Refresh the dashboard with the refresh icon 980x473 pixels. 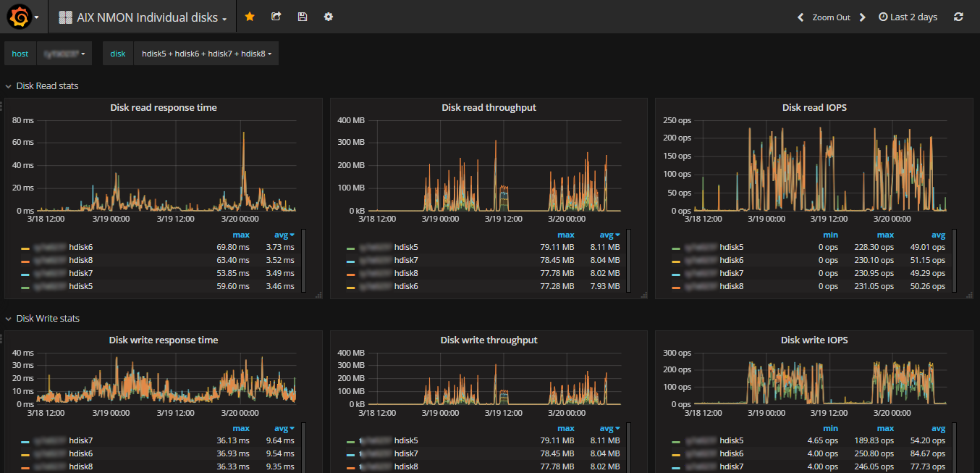(x=958, y=17)
